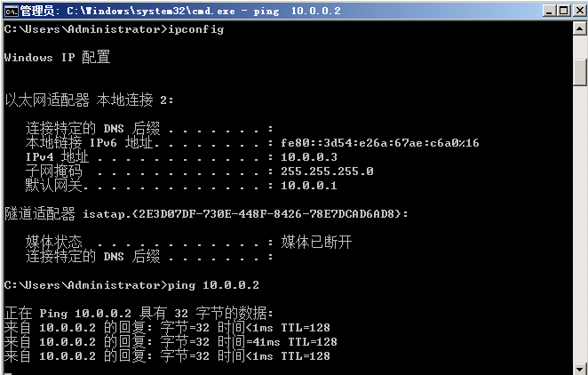Click default gateway value 10.0.0.1
This screenshot has width=588, height=375.
click(309, 185)
